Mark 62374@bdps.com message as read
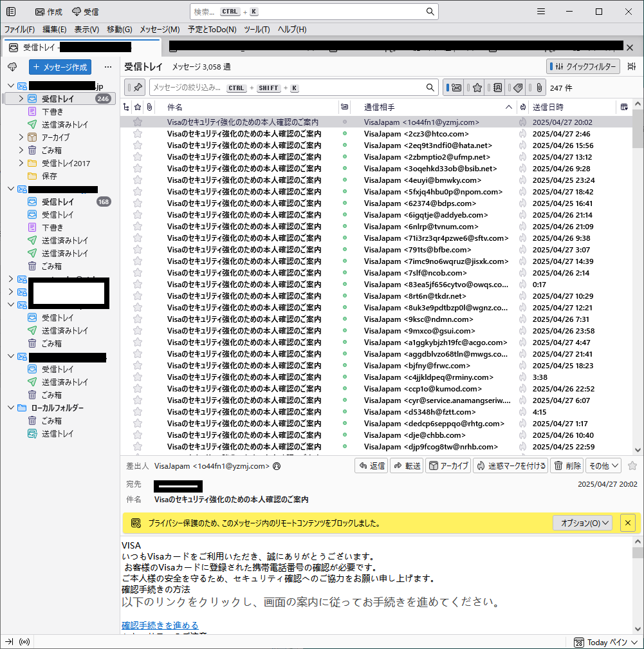644x649 pixels. click(x=345, y=203)
